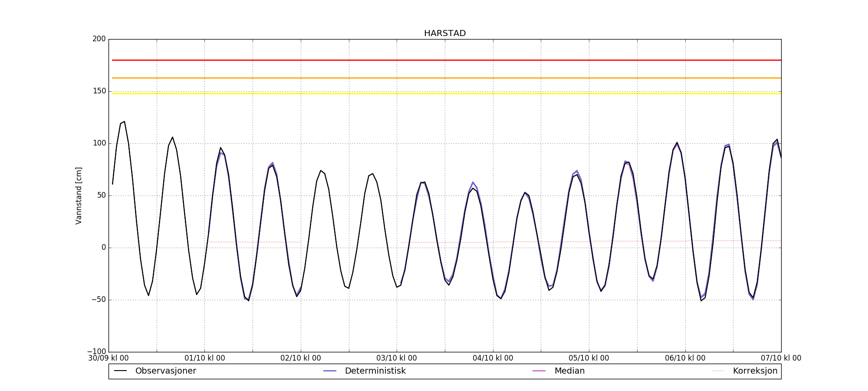Viewport: 868px width, 391px height.
Task: Select the Deterministisk legend label
Action: tap(375, 371)
